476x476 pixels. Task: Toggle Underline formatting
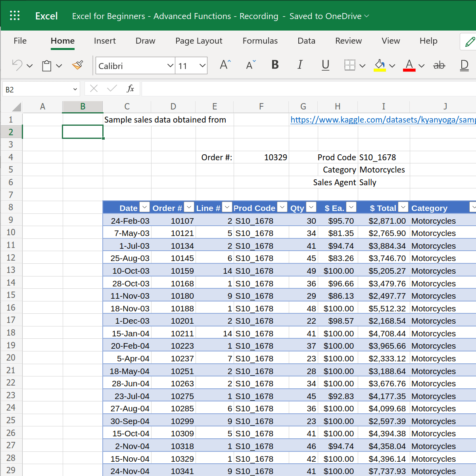tap(325, 65)
